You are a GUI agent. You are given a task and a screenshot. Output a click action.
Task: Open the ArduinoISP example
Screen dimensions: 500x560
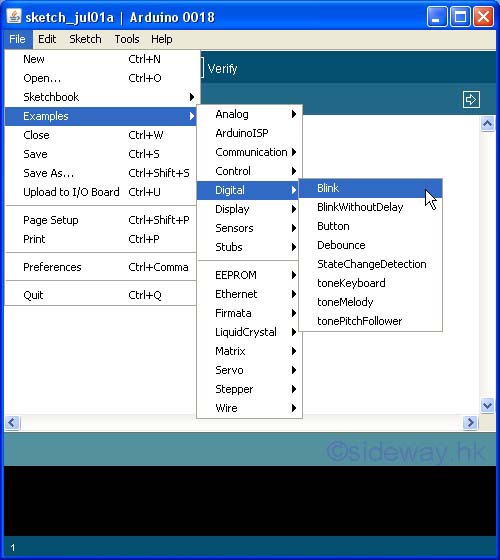tap(250, 133)
